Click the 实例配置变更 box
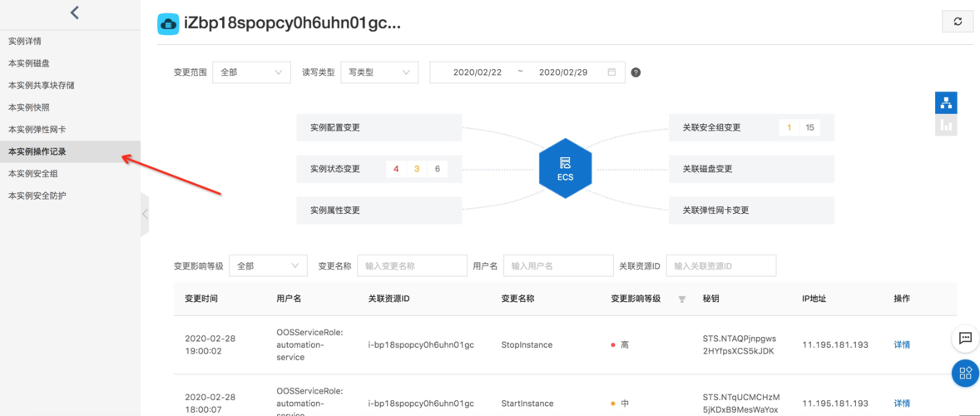The height and width of the screenshot is (416, 980). (x=379, y=127)
